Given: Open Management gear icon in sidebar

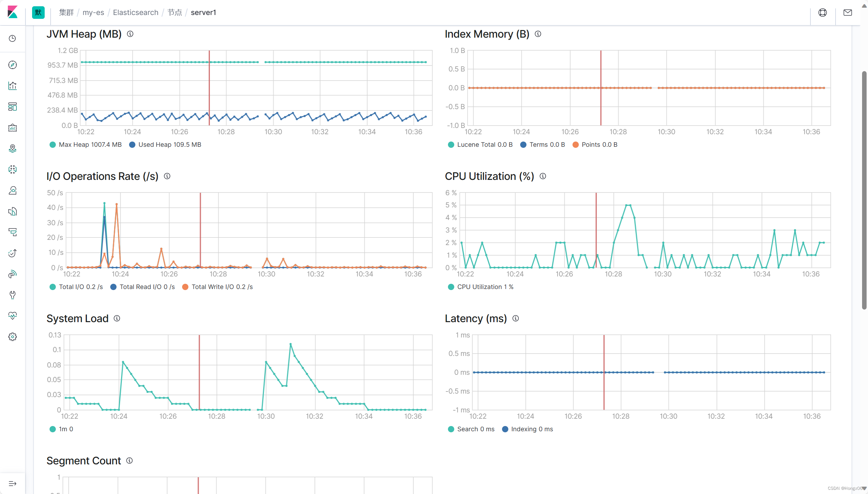Looking at the screenshot, I should (x=13, y=337).
